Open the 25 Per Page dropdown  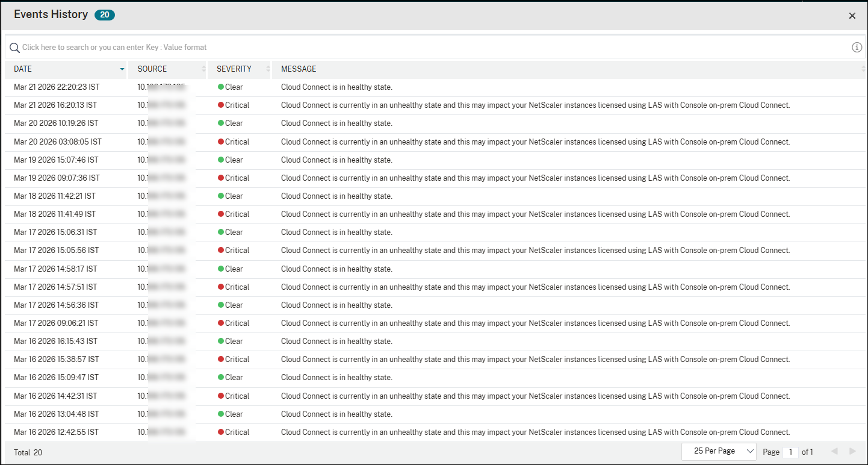point(719,451)
